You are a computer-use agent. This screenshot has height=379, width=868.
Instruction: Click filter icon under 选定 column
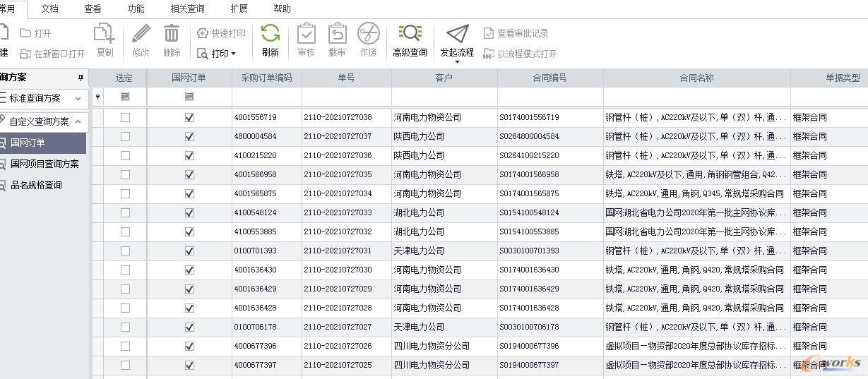point(125,96)
